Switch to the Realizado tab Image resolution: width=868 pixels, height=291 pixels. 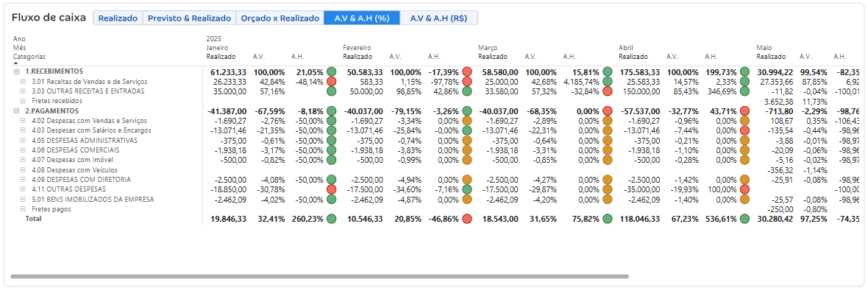(x=118, y=18)
